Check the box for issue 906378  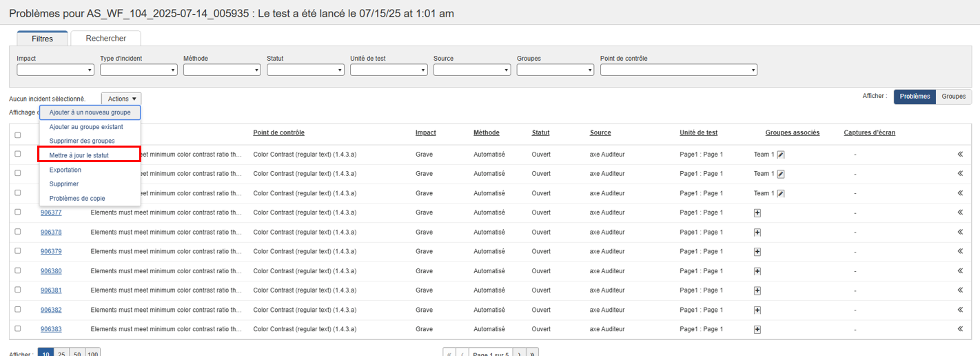click(18, 232)
